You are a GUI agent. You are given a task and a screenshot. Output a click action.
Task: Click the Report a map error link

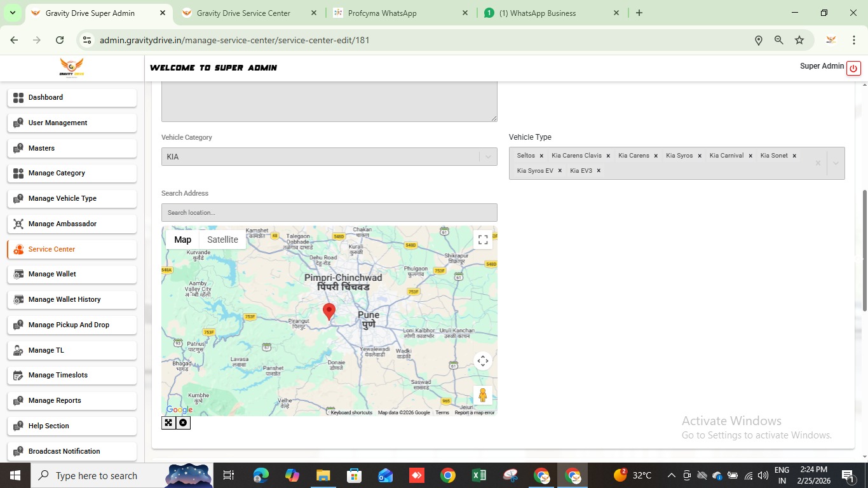[x=474, y=412]
